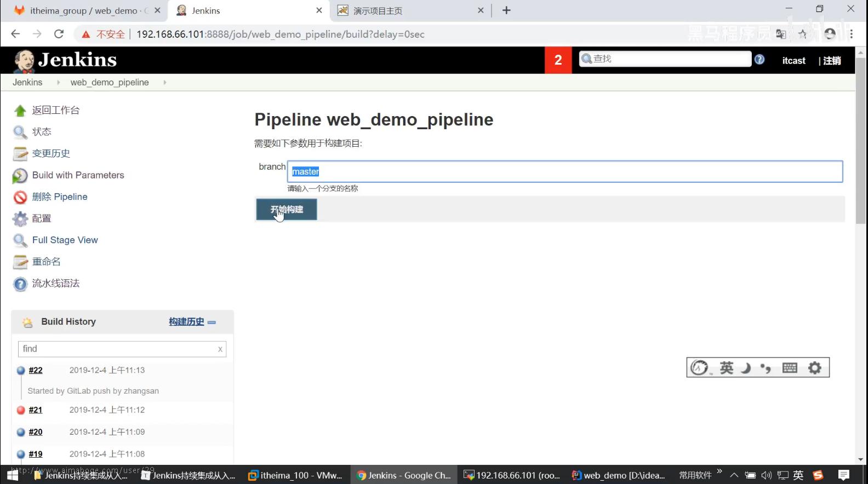Click the magnifier icon beside Full Stage View
868x484 pixels.
(x=20, y=240)
